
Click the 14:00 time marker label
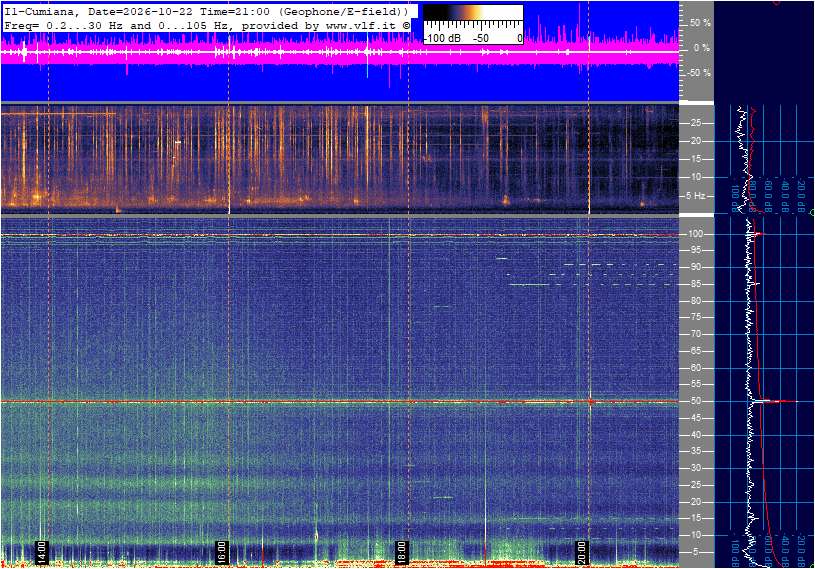(x=42, y=552)
